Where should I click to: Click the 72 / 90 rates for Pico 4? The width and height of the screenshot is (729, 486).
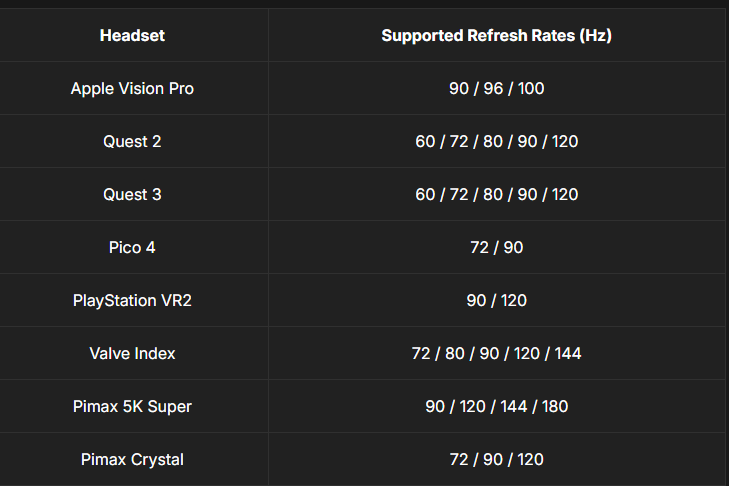(496, 248)
